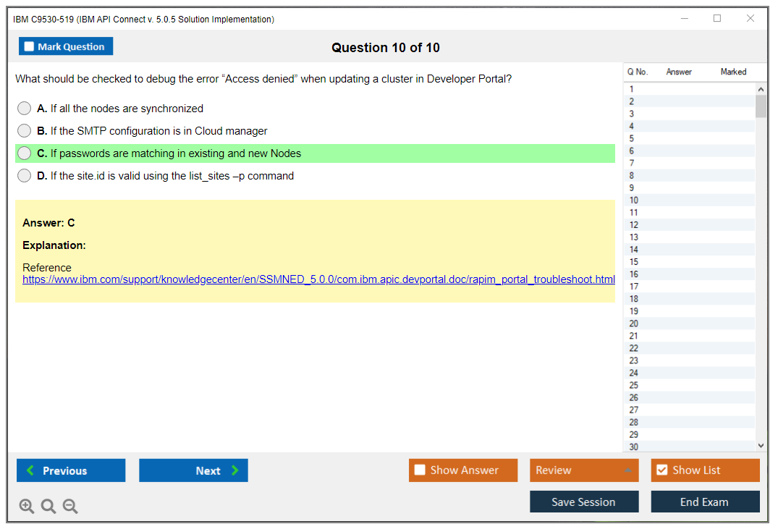Expand the Review dropdown menu
This screenshot has height=532, width=778.
tap(583, 470)
